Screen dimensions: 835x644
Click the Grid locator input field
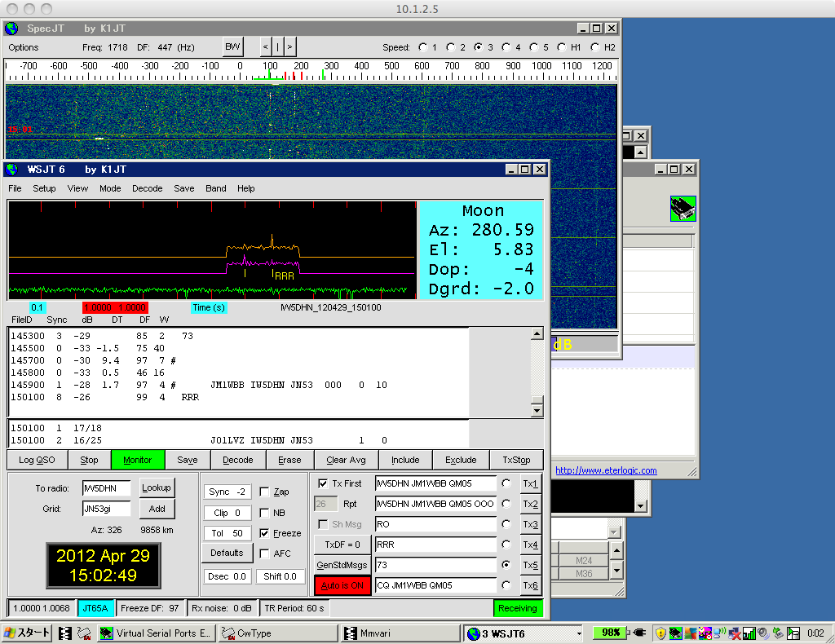(x=107, y=509)
